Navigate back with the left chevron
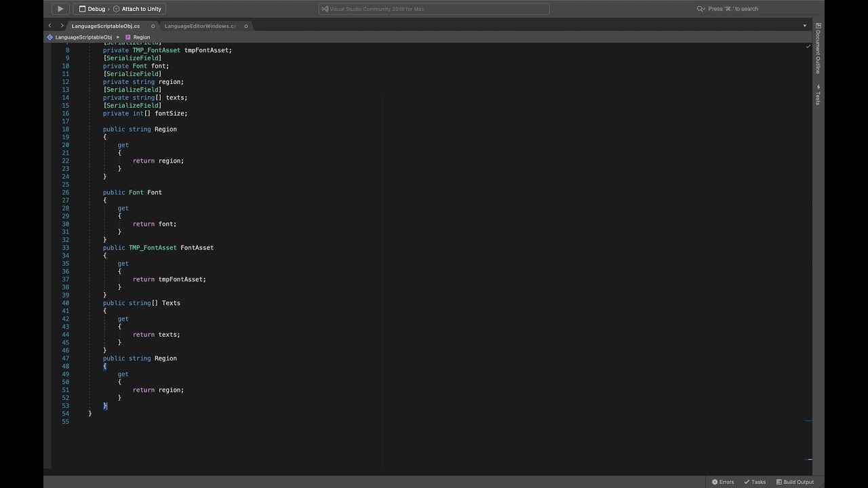Screen dimensions: 868x488 pyautogui.click(x=50, y=26)
